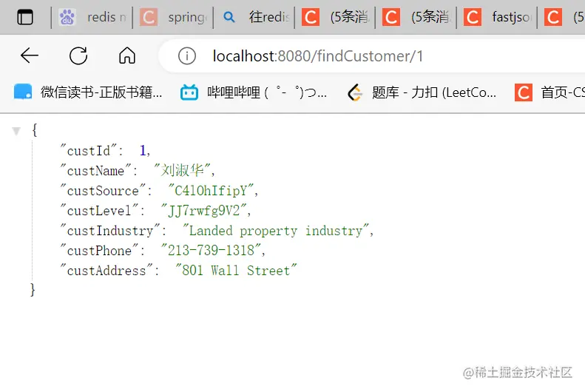Select the "custPhone" key
The height and width of the screenshot is (392, 585).
pos(100,250)
